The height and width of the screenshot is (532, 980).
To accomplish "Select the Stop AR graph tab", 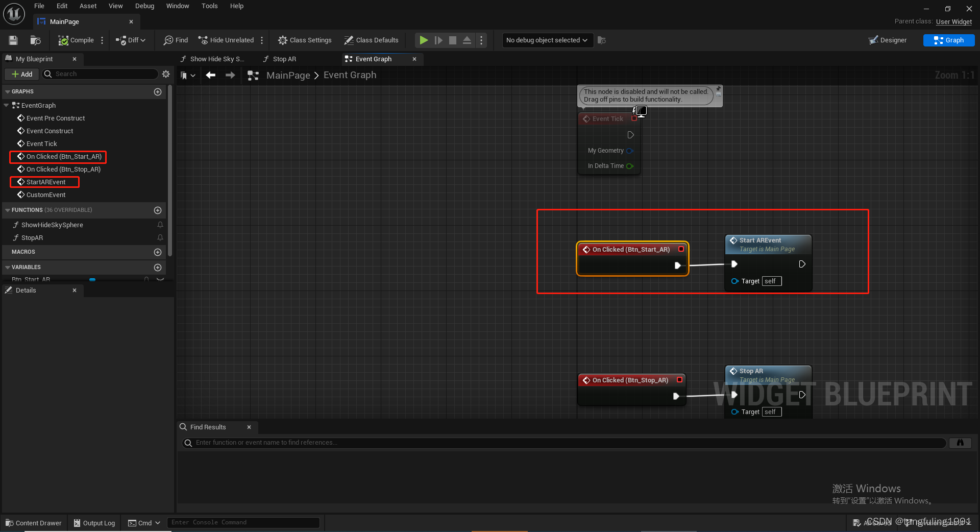I will pos(280,59).
